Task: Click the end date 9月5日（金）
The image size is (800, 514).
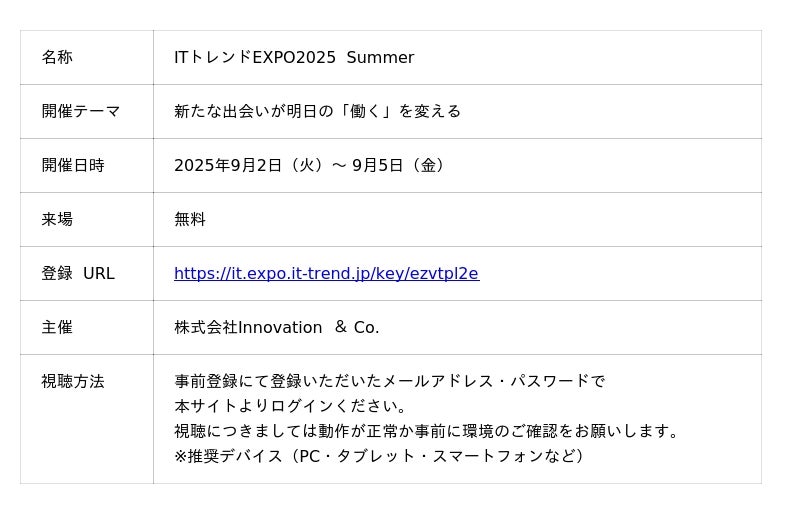Action: coord(399,166)
